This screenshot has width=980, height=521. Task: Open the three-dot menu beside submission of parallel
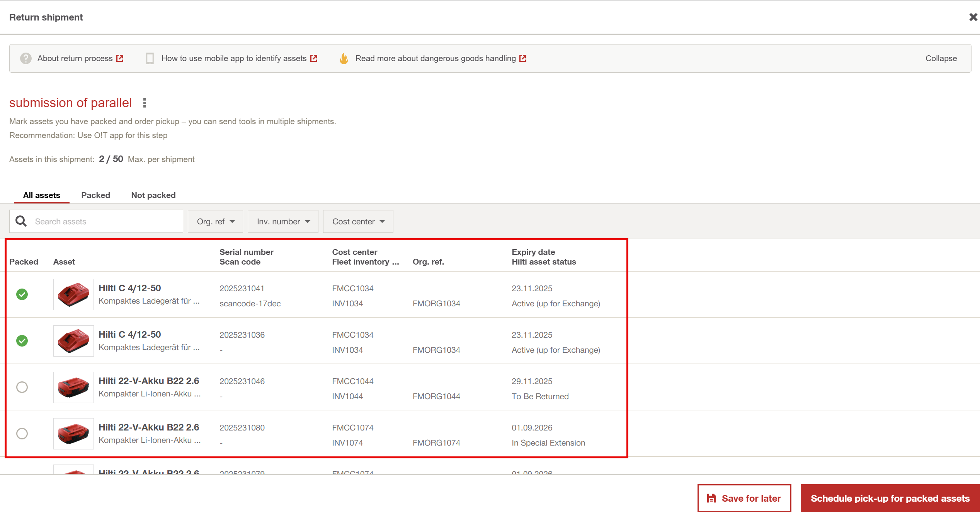tap(145, 103)
